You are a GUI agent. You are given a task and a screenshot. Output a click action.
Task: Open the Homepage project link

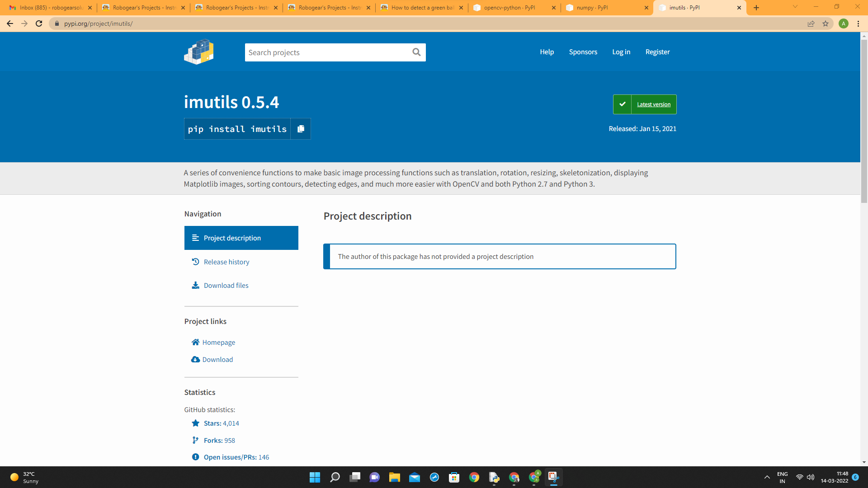[x=218, y=343]
